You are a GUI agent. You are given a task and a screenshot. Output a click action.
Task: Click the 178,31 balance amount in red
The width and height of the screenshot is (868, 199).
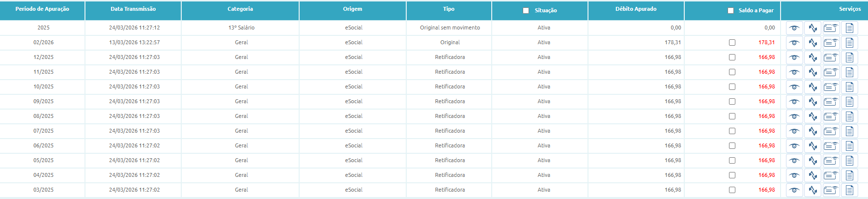[766, 42]
